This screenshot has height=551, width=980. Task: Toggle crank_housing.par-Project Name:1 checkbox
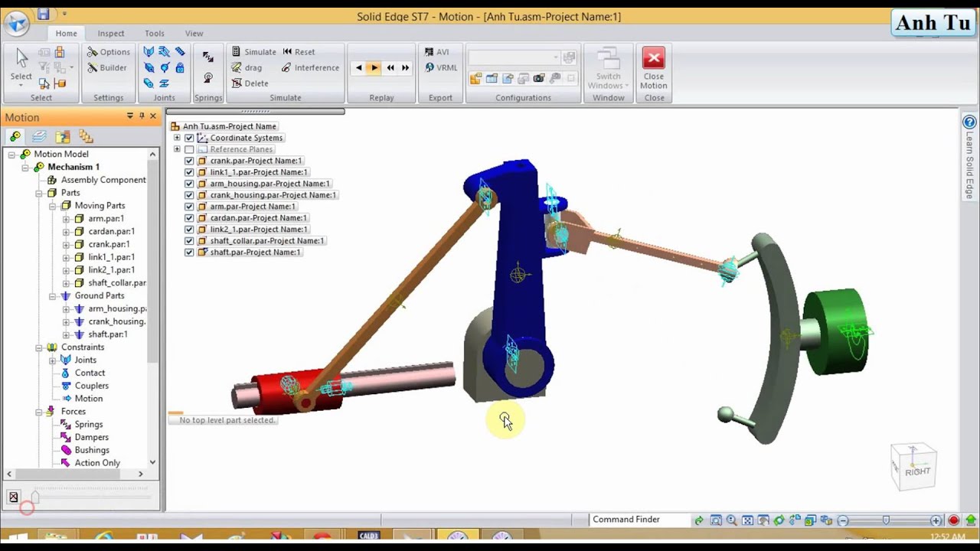189,195
